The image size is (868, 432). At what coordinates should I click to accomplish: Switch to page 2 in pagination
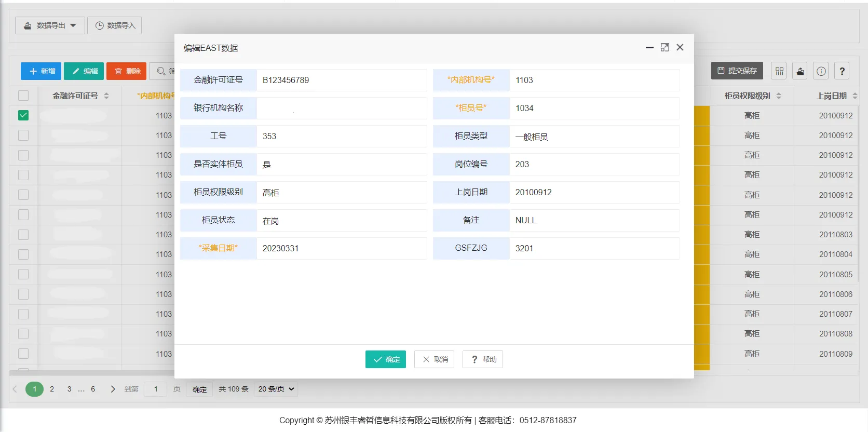pos(52,389)
